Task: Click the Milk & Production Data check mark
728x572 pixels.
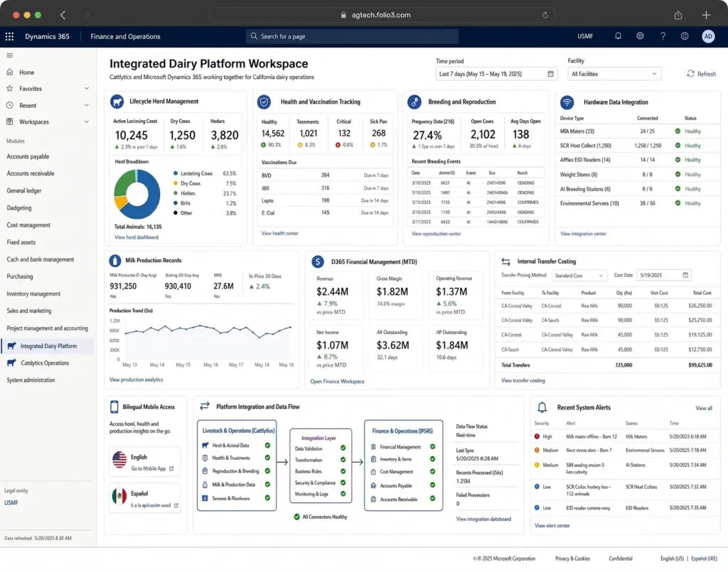Action: click(x=267, y=485)
